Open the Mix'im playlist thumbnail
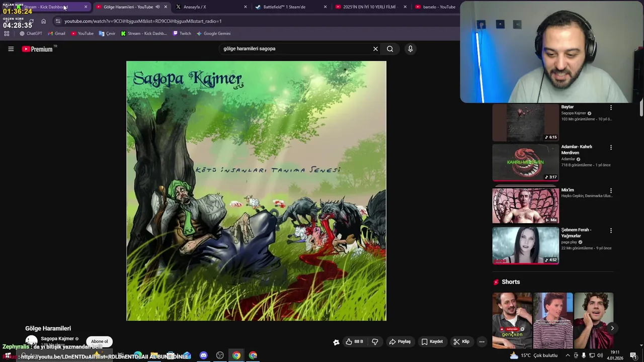 [525, 206]
